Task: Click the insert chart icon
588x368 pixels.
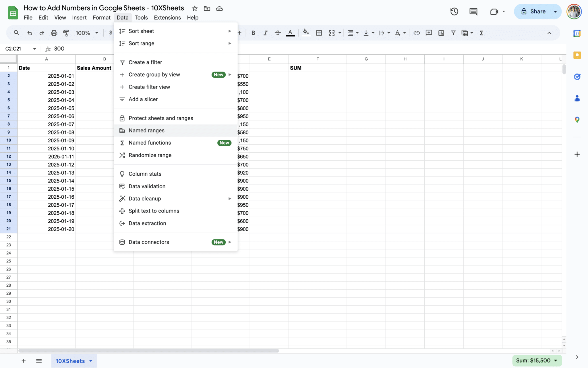Action: (x=441, y=33)
